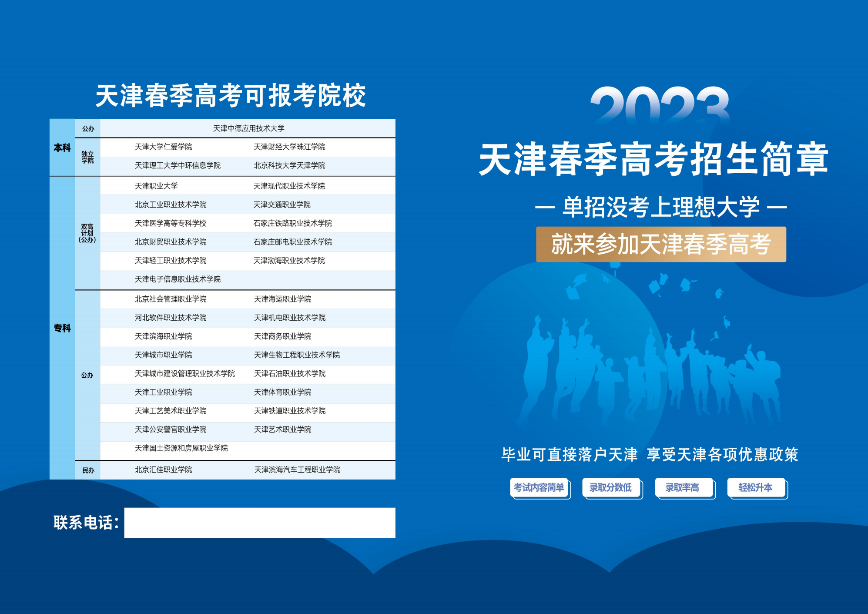Click the 专科 category label
This screenshot has height=614, width=868.
[62, 328]
